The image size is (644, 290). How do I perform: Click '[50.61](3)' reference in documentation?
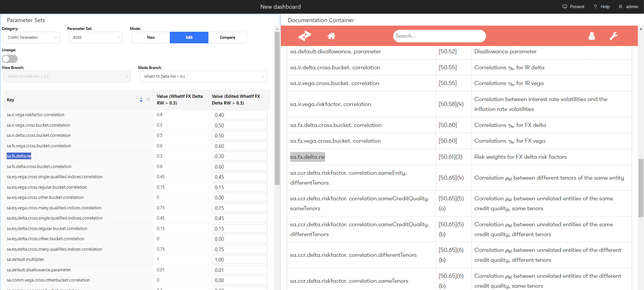pyautogui.click(x=450, y=157)
